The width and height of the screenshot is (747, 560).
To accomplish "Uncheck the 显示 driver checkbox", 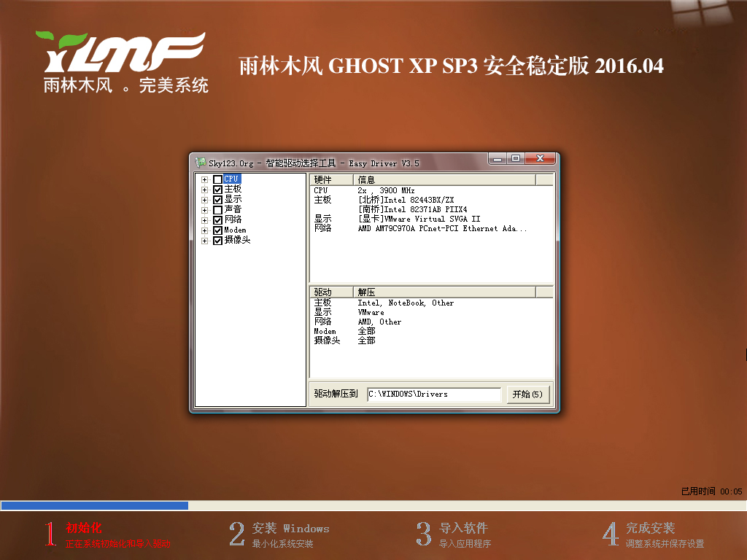I will (217, 200).
